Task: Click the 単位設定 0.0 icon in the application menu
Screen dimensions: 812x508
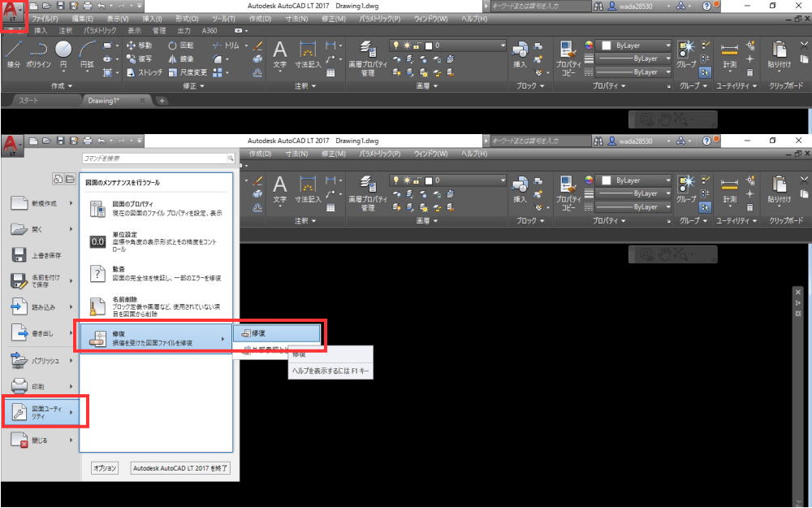Action: (x=97, y=241)
